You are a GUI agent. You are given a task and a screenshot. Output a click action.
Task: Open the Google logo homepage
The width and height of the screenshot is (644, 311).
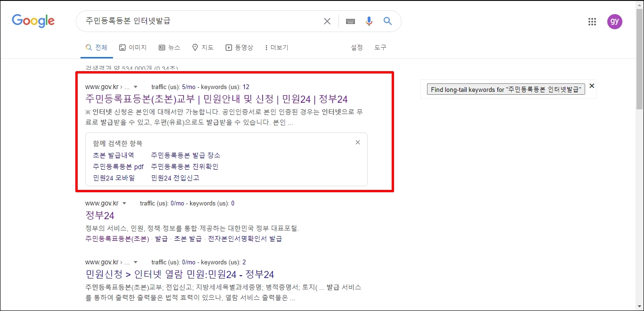33,21
